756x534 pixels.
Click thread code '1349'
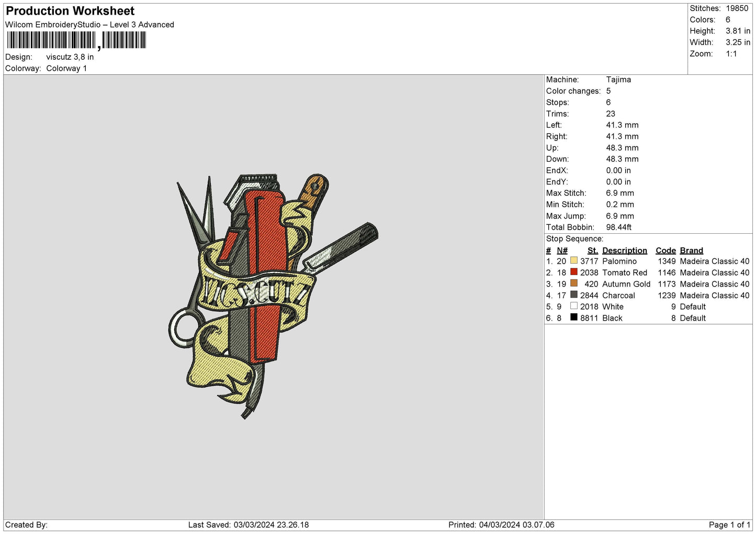(x=667, y=261)
